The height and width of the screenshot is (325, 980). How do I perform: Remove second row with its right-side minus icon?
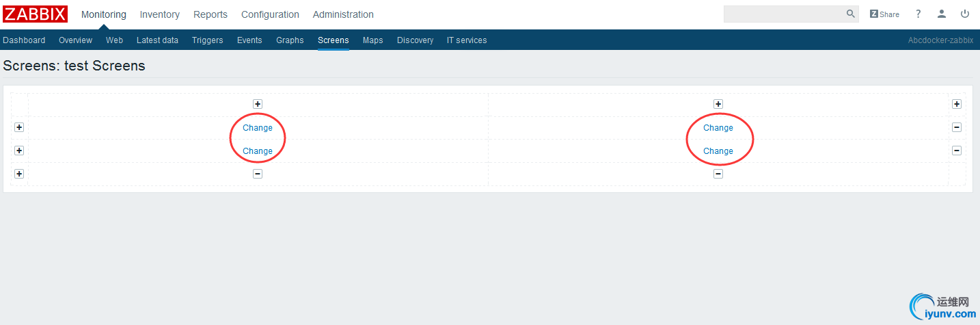click(957, 151)
